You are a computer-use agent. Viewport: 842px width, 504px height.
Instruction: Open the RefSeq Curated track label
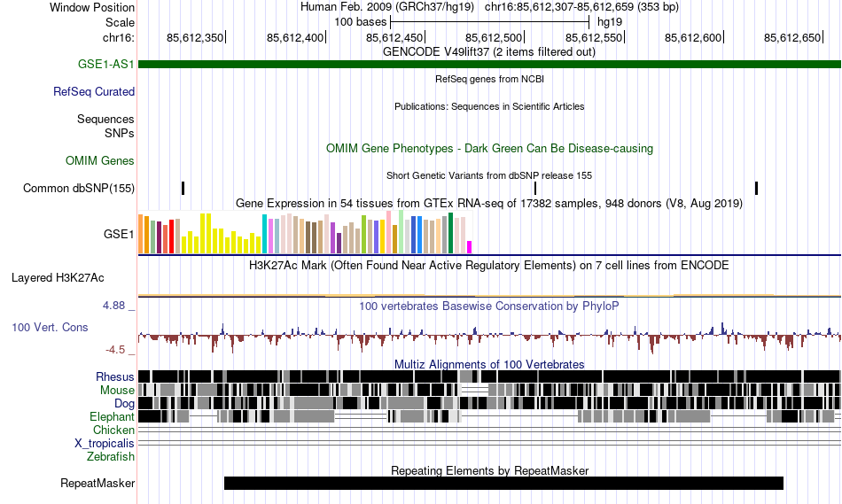(93, 92)
